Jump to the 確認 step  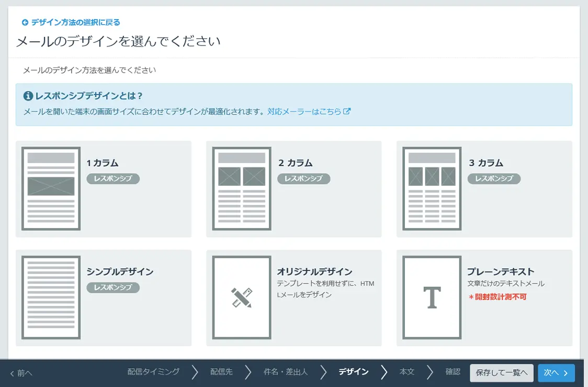(x=453, y=372)
